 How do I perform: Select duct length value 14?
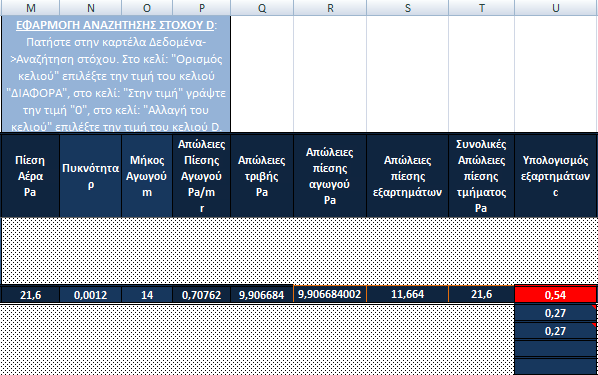(x=147, y=295)
